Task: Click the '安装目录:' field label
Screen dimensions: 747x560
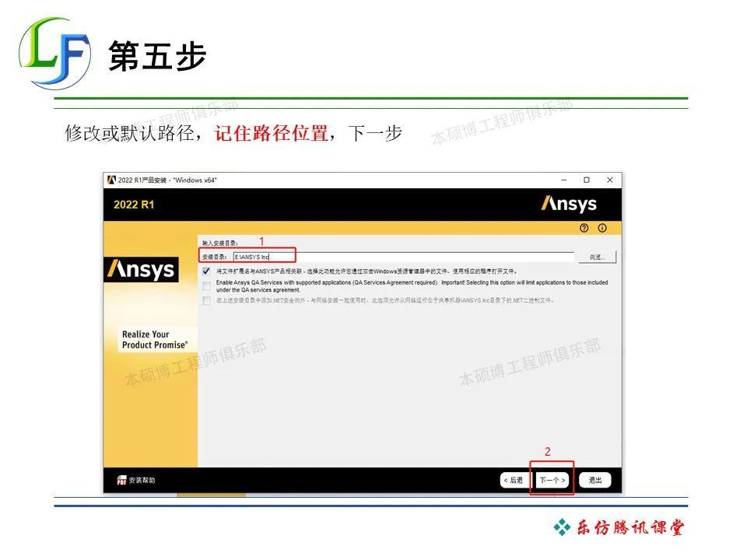Action: coord(215,257)
